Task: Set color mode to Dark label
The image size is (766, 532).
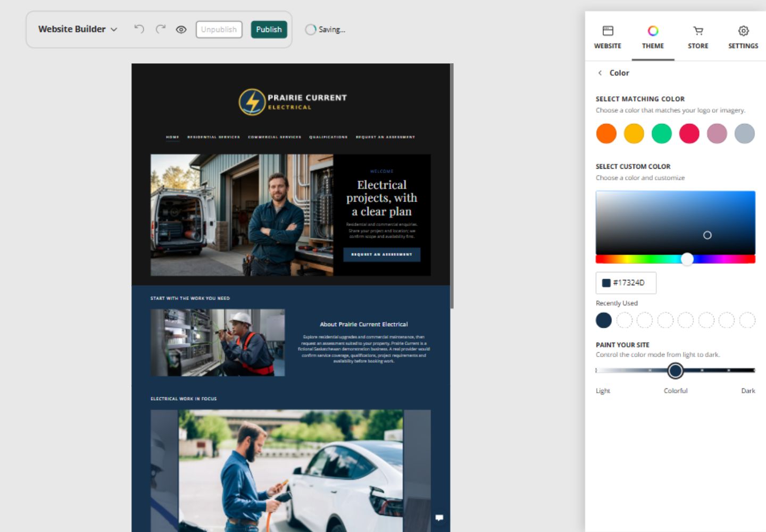Action: click(x=748, y=390)
